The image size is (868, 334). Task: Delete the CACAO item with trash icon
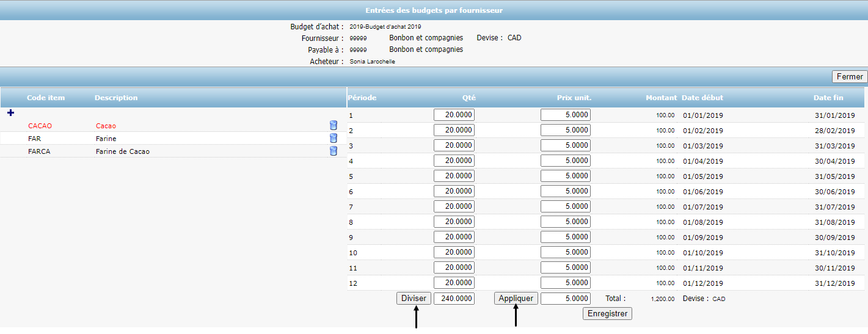(x=333, y=125)
